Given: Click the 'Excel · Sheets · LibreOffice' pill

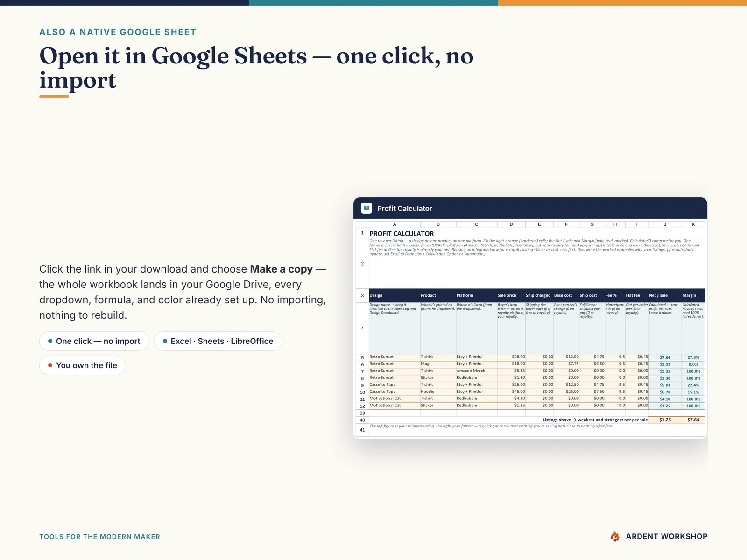Looking at the screenshot, I should coord(218,341).
